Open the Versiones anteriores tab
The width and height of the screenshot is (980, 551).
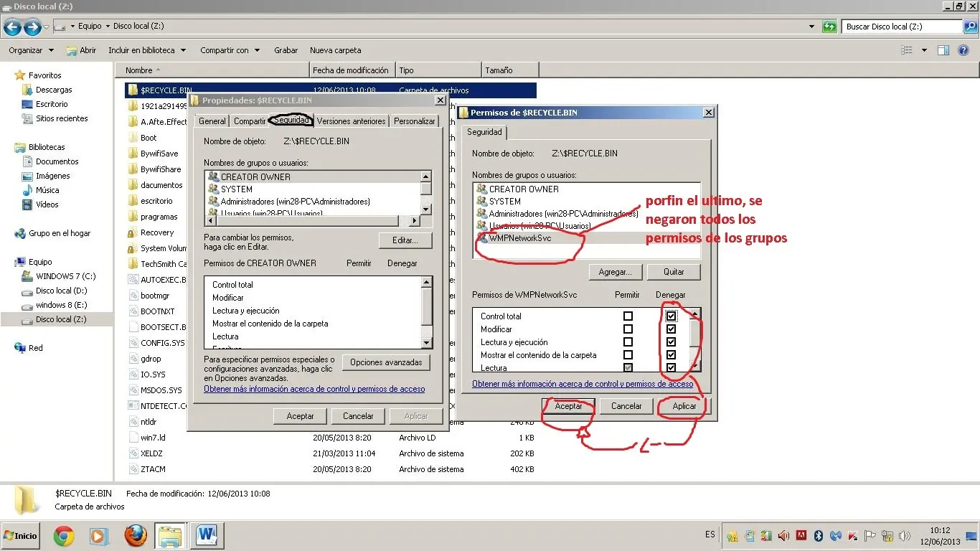(352, 121)
